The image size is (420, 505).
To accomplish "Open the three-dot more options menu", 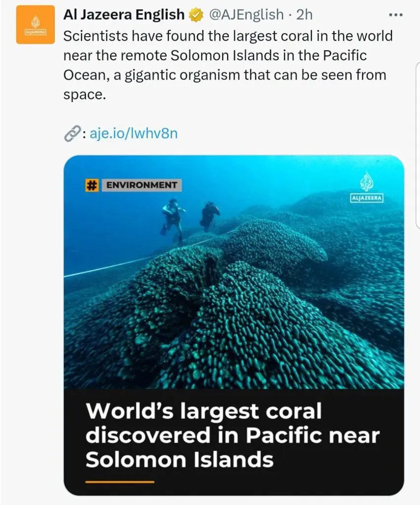I will click(x=396, y=15).
